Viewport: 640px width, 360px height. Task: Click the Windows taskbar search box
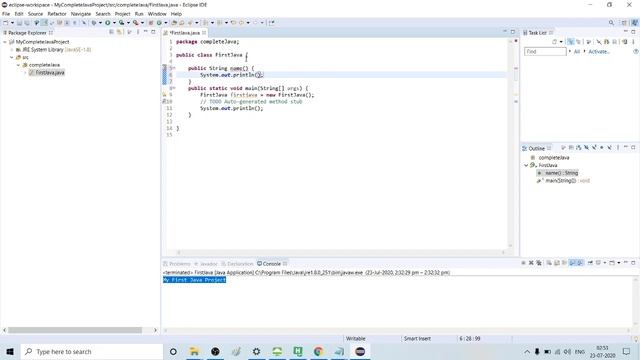(91, 351)
